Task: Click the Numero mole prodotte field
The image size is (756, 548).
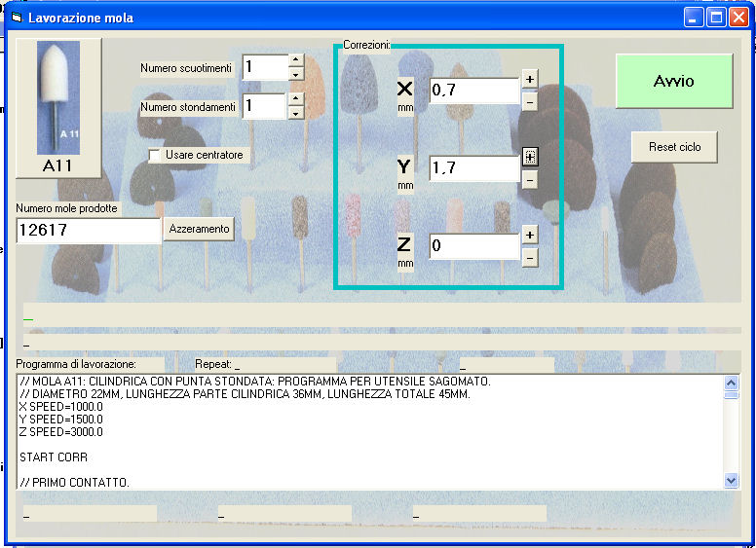Action: (88, 231)
